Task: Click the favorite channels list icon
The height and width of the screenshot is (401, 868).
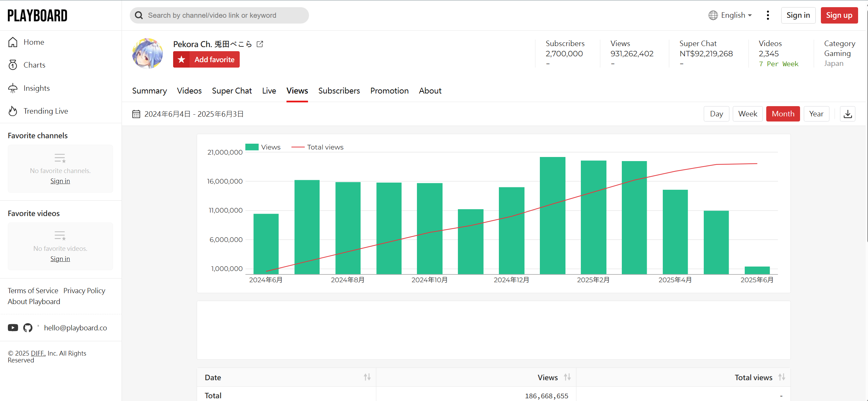Action: 60,158
